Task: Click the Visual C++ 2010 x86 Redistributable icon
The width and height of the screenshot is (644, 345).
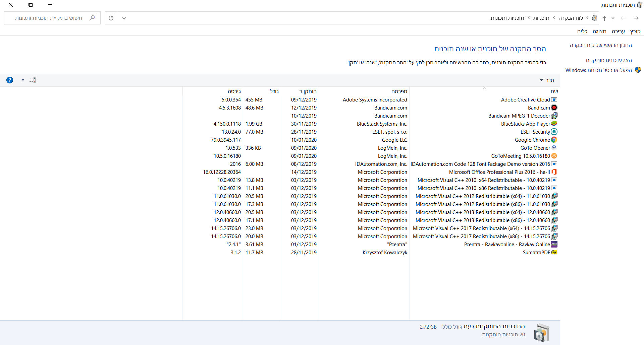Action: coord(554,188)
